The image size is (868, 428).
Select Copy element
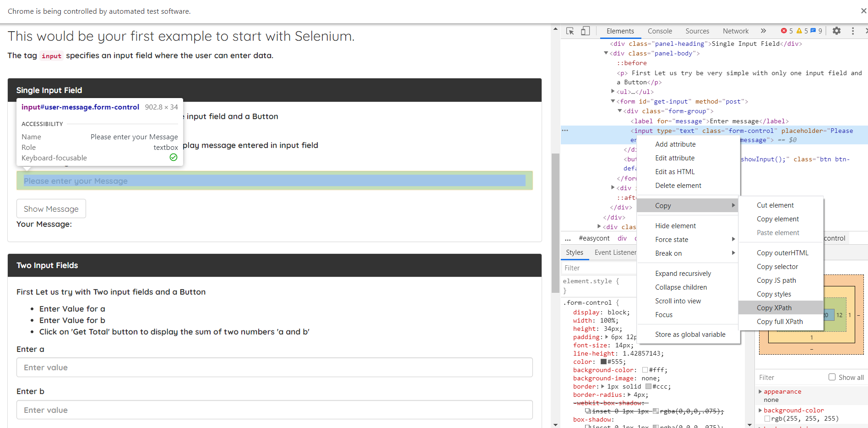[x=781, y=219]
